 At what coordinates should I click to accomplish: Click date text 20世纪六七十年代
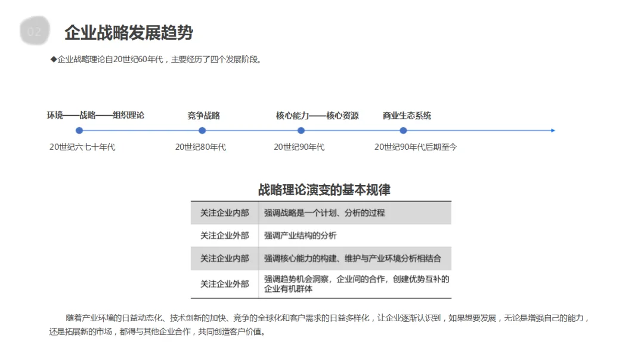point(82,147)
